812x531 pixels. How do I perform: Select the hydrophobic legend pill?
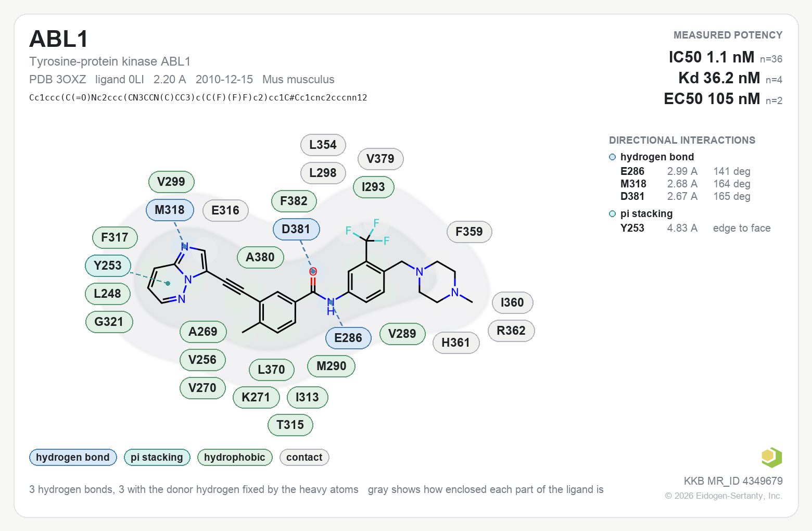pyautogui.click(x=235, y=457)
